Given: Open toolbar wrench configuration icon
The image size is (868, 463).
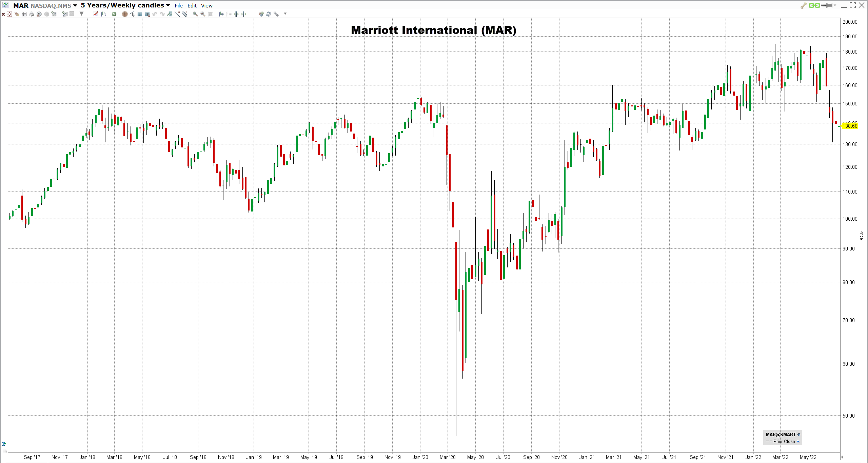Looking at the screenshot, I should (x=276, y=14).
